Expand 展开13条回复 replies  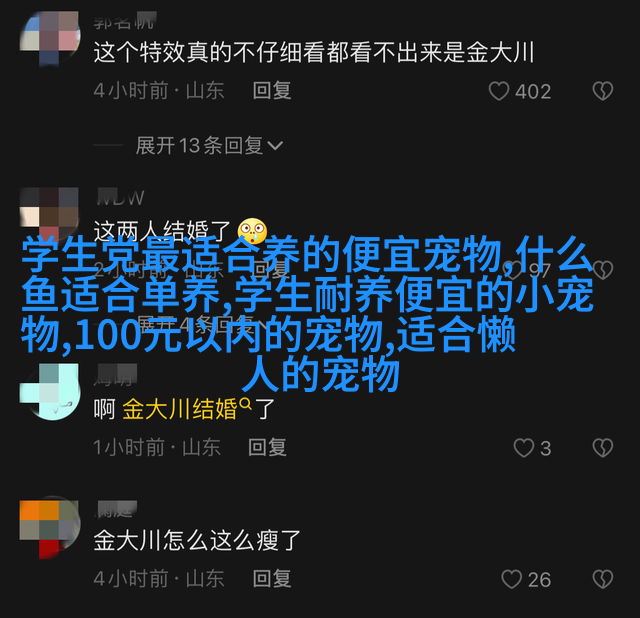point(209,145)
